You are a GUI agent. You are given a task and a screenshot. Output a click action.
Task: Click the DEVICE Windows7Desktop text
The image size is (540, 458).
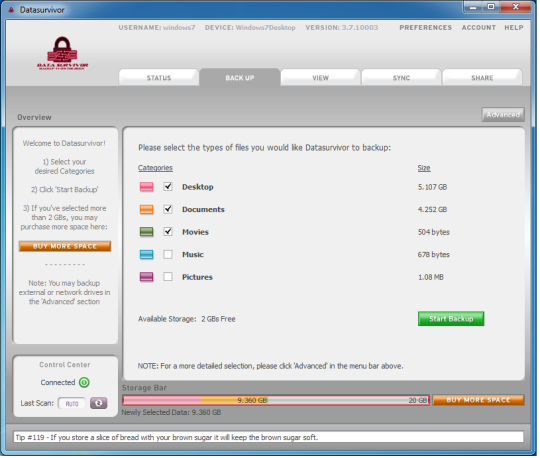click(x=251, y=28)
